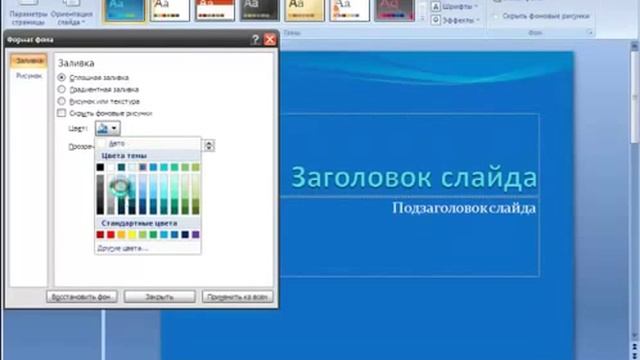The width and height of the screenshot is (640, 360).
Task: Pick the black theme color swatch
Action: 100,167
